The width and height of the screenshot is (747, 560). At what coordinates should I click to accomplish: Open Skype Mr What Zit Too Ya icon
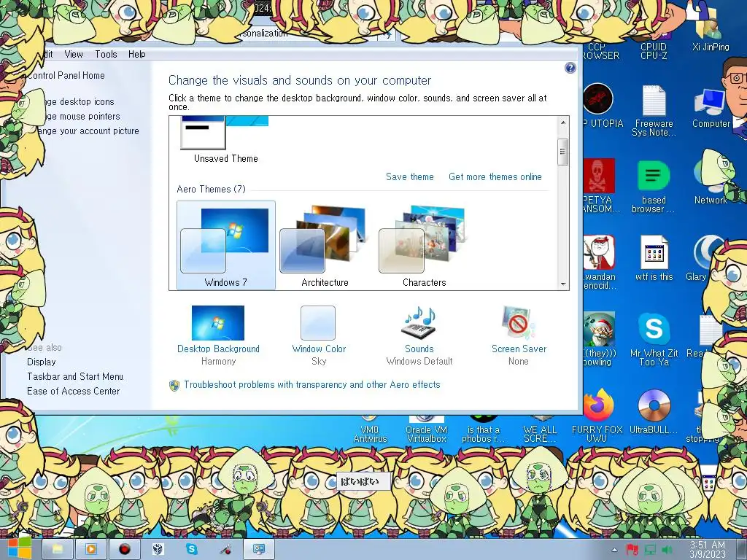pos(654,339)
